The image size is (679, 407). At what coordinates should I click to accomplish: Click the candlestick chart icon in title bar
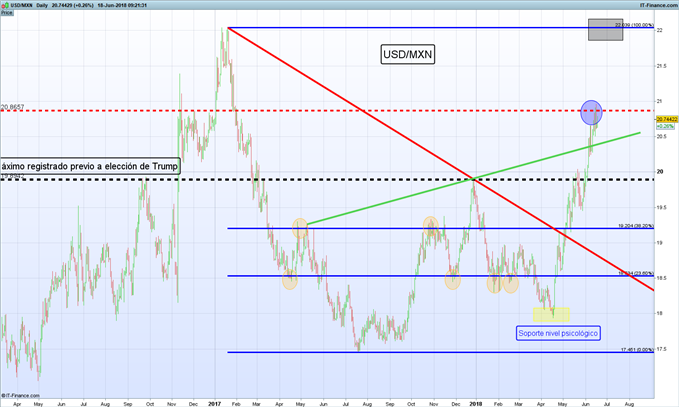(x=5, y=5)
